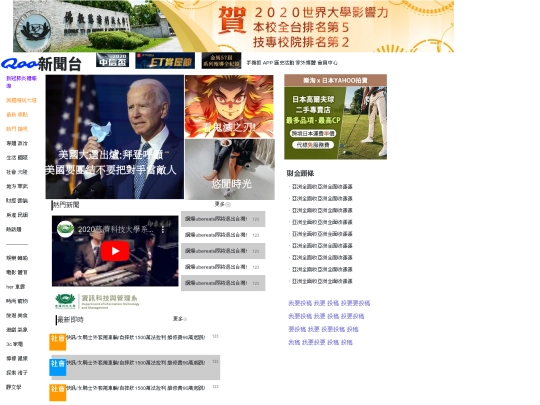
Task: Open the YouTube video three-dot menu
Action: pyautogui.click(x=163, y=229)
